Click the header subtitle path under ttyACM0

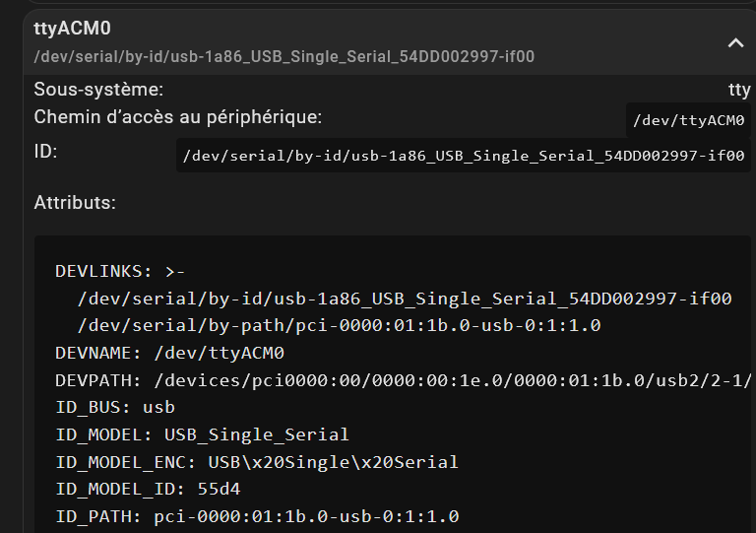[x=283, y=56]
